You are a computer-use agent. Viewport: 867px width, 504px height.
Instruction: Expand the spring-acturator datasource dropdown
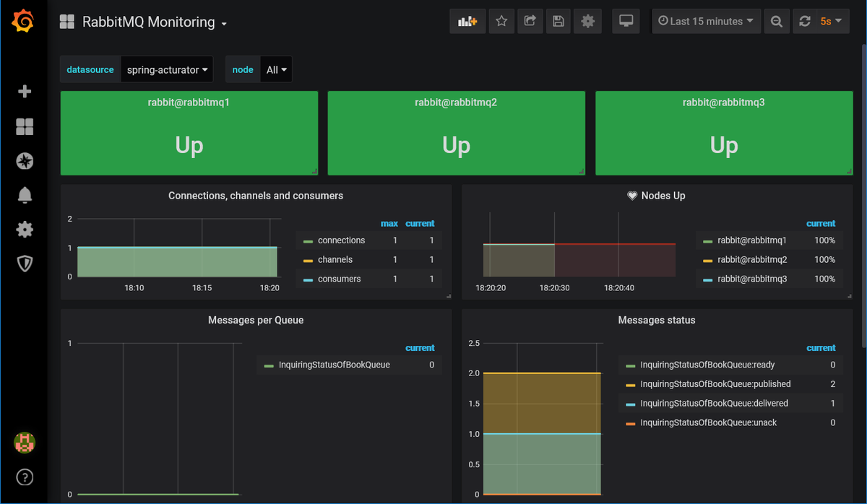pyautogui.click(x=167, y=70)
